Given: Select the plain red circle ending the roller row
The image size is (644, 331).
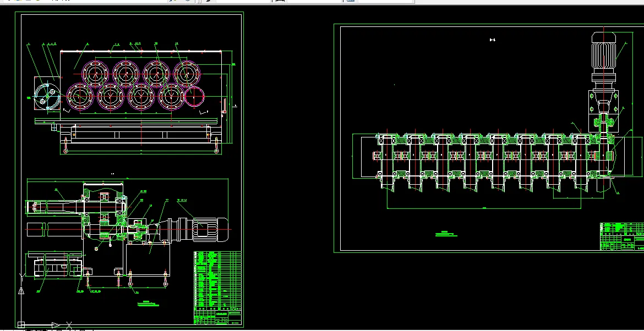Looking at the screenshot, I should (194, 96).
